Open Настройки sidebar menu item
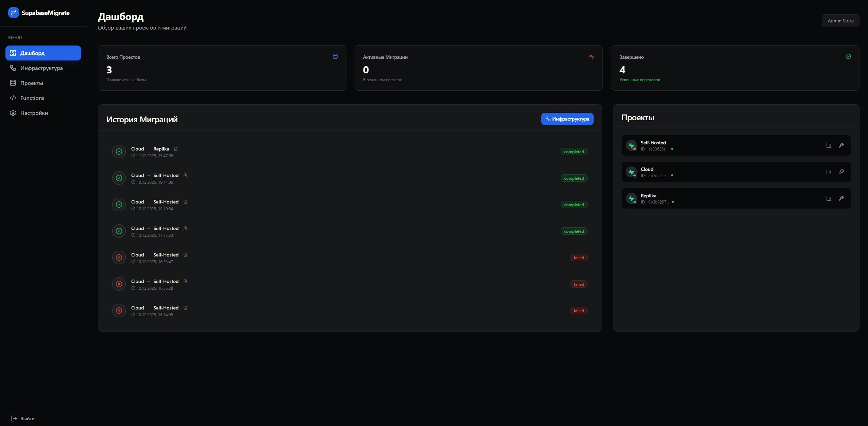868x426 pixels. pyautogui.click(x=34, y=113)
